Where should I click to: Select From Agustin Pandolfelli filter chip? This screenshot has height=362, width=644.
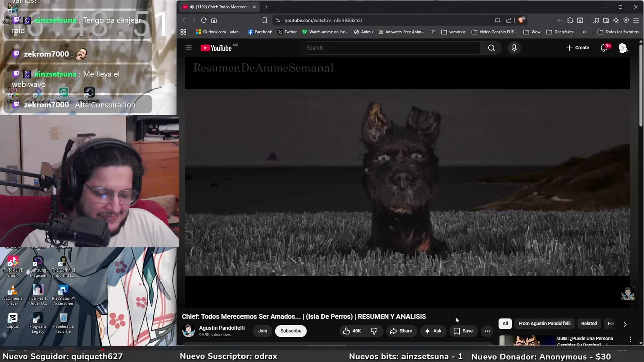pos(544,324)
